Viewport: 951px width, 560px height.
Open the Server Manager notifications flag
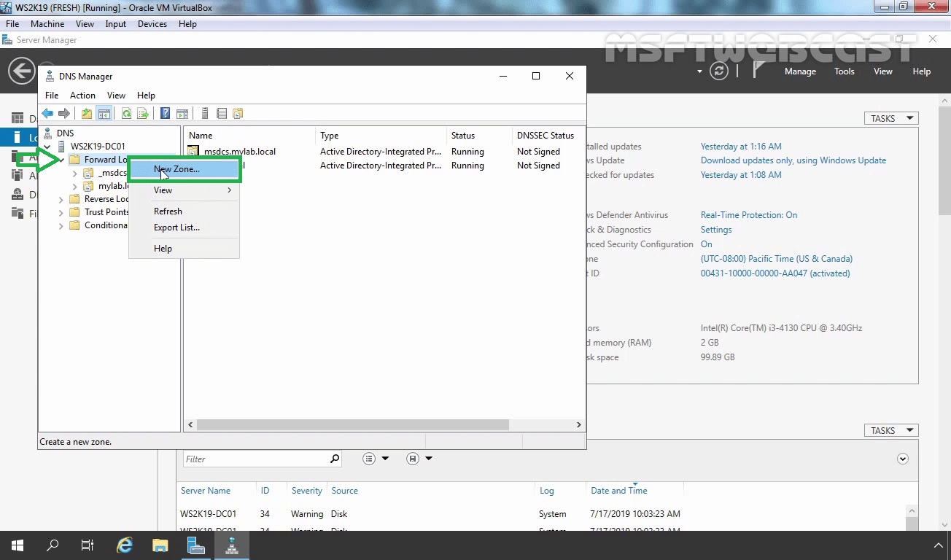pos(758,70)
